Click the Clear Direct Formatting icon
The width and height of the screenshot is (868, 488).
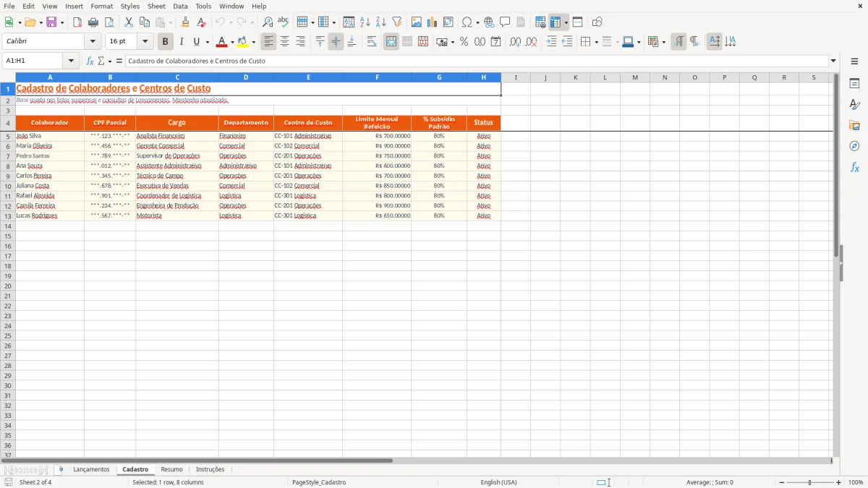pos(202,22)
